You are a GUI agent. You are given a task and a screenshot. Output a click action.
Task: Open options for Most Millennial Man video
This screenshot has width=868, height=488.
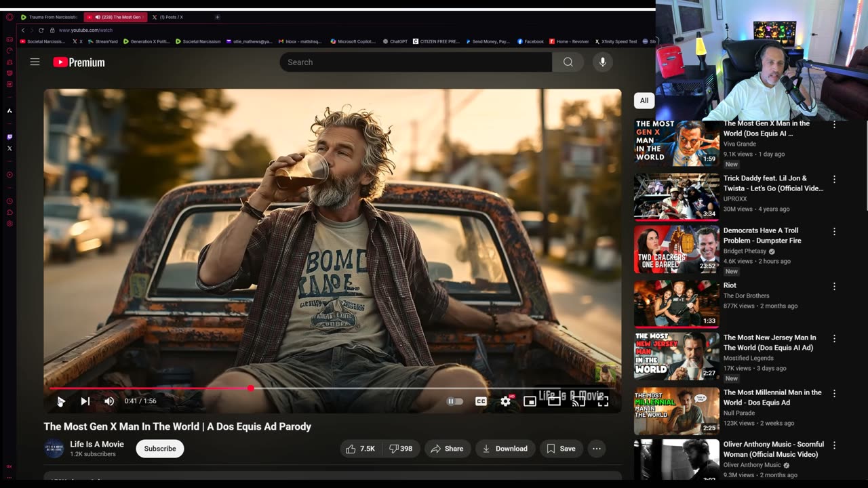(x=834, y=394)
